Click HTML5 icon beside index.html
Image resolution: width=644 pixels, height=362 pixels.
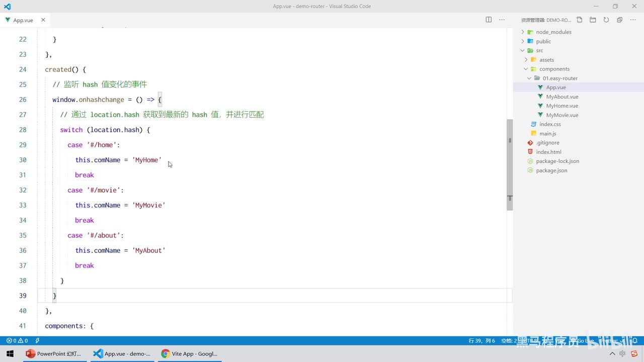point(530,152)
